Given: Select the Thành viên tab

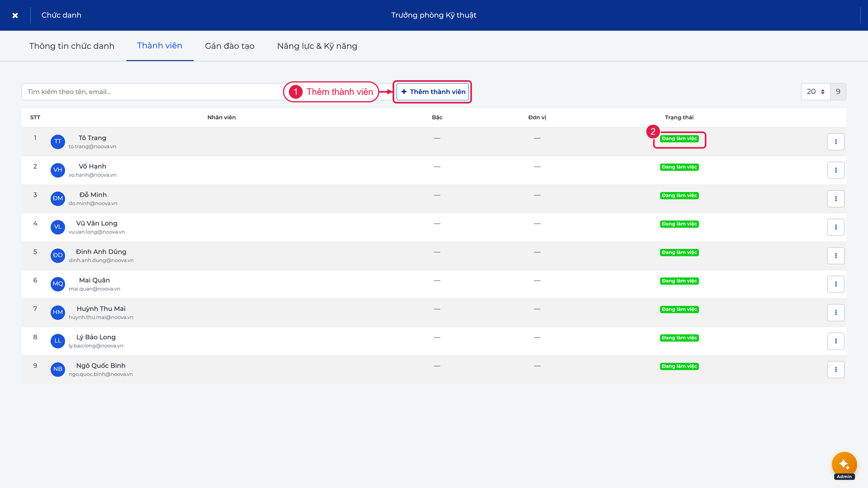Looking at the screenshot, I should [159, 46].
